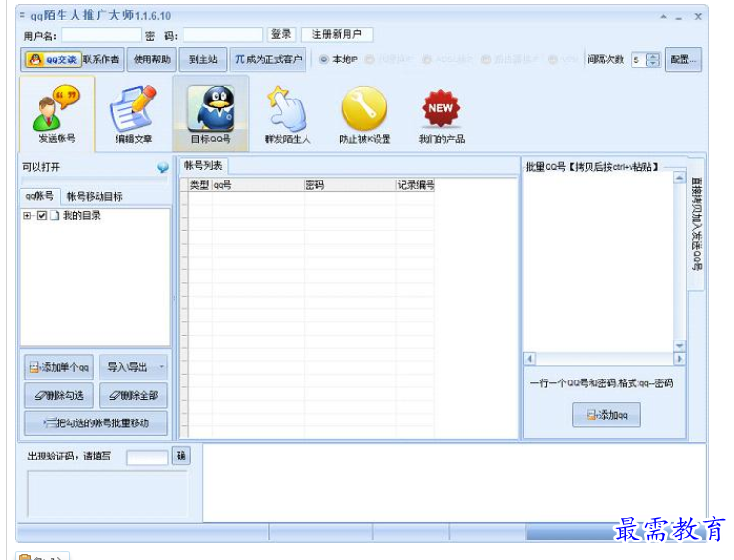Image resolution: width=734 pixels, height=560 pixels.
Task: Click the 到主站 button
Action: click(x=203, y=60)
